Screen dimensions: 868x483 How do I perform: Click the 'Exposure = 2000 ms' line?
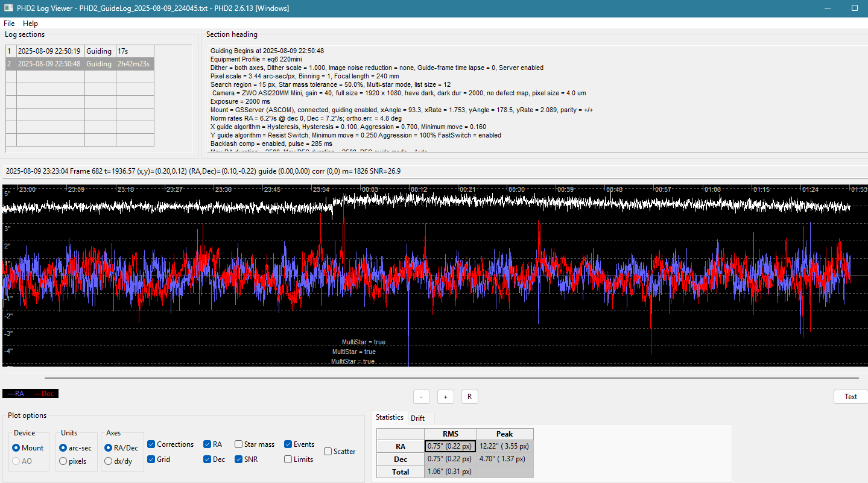[x=241, y=101]
